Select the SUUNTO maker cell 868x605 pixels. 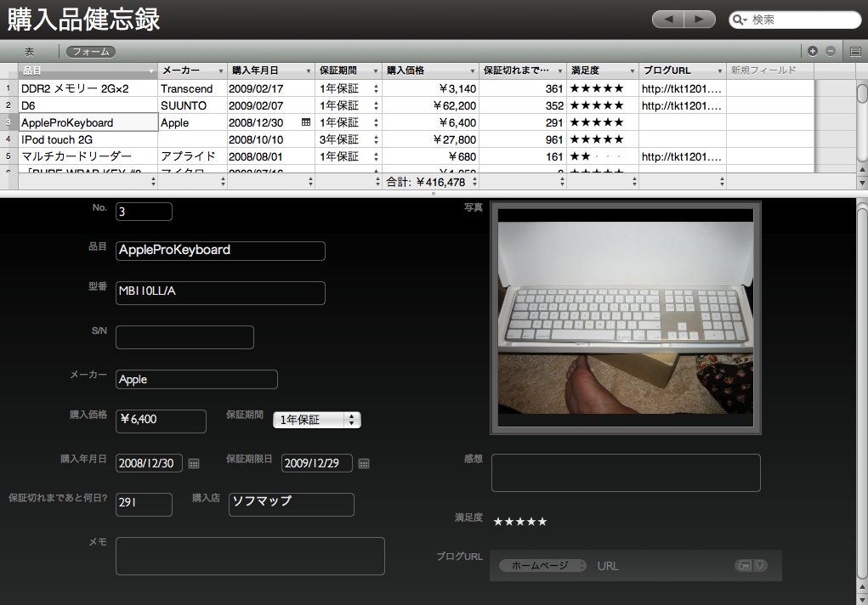pos(193,105)
